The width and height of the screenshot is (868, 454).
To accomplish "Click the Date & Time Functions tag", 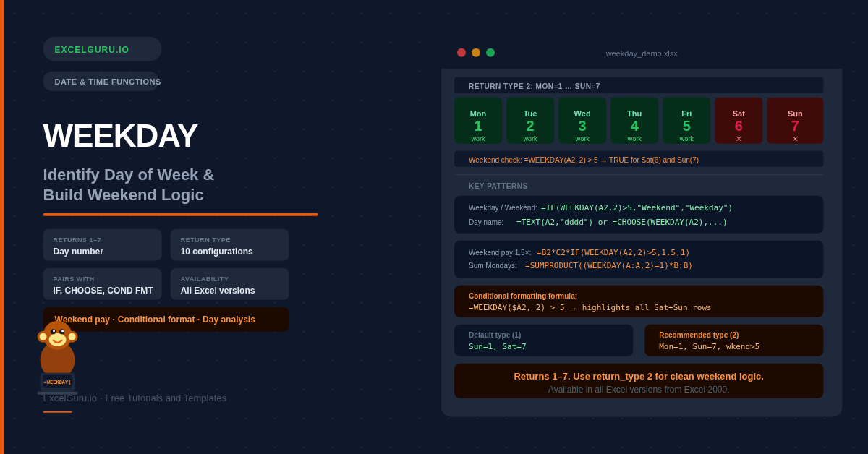I will coord(102,82).
